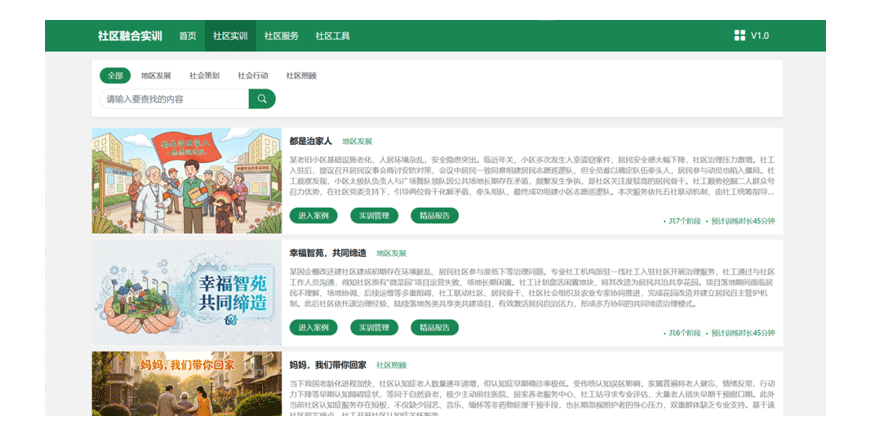Click 实训管理 for 都是治家人
The image size is (870, 441).
[374, 216]
